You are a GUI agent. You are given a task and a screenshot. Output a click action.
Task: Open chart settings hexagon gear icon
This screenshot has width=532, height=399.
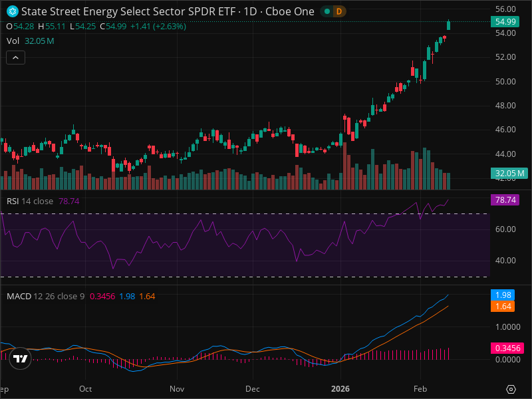pyautogui.click(x=511, y=389)
